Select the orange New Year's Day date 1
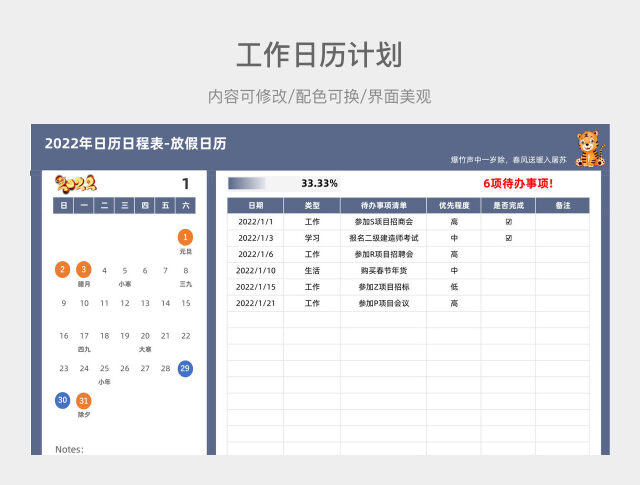Viewport: 640px width, 485px height. [x=185, y=237]
